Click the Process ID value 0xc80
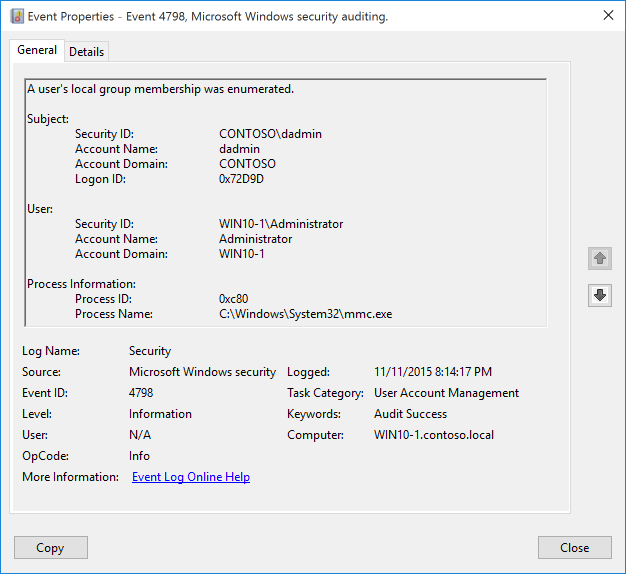Viewport: 626px width, 574px height. tap(235, 299)
